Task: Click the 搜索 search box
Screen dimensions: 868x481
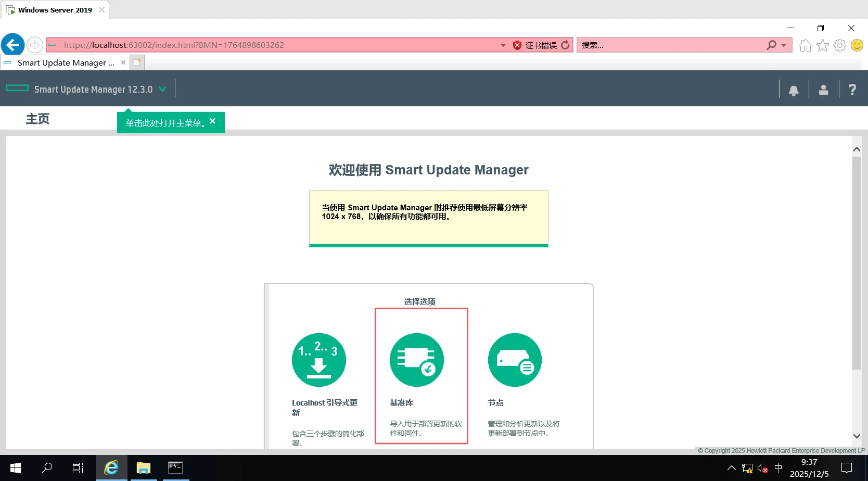Action: (671, 45)
